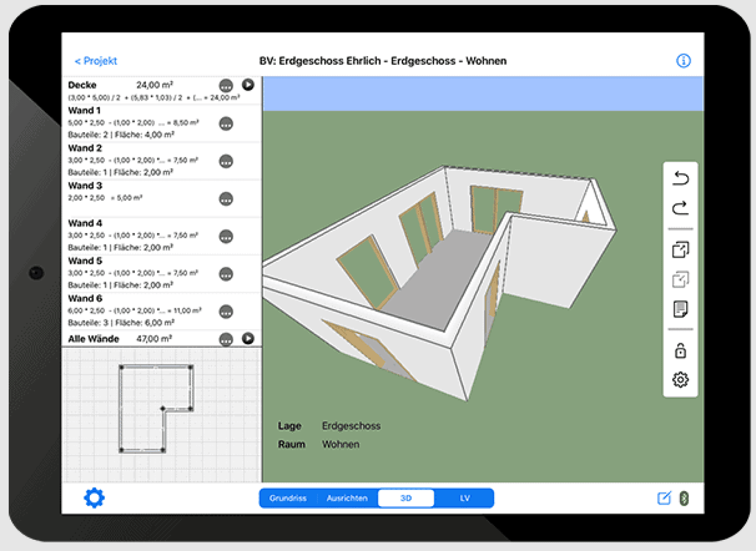Click the 47,00 m² total wall area
The width and height of the screenshot is (756, 551).
[154, 339]
